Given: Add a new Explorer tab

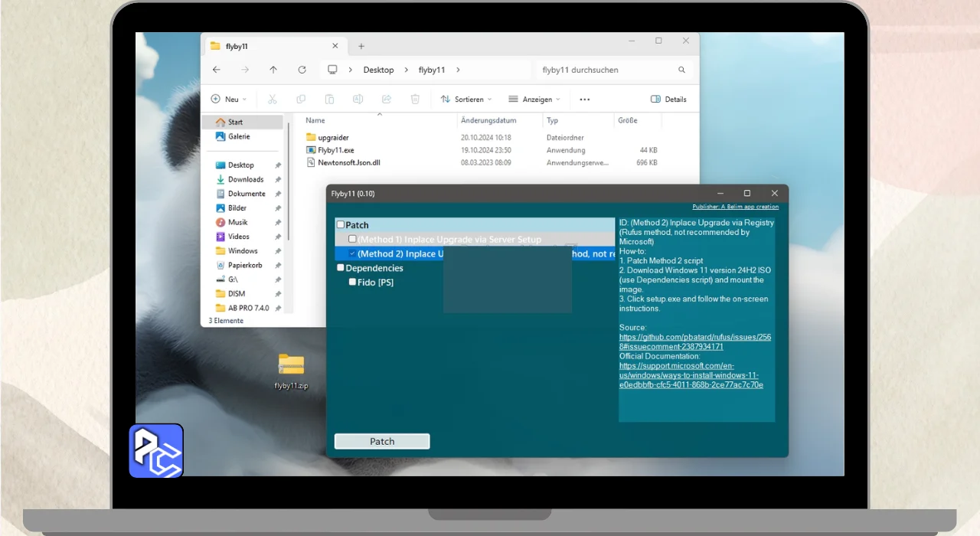Looking at the screenshot, I should click(361, 46).
